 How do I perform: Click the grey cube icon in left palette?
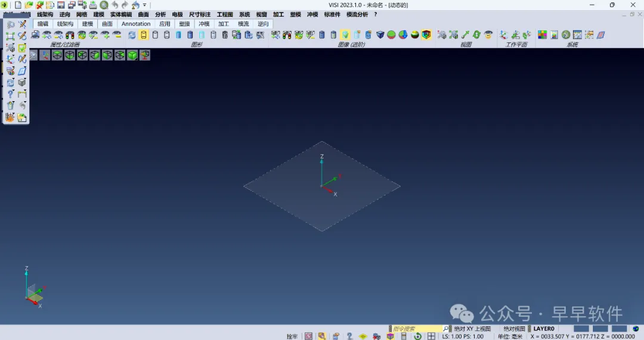click(x=22, y=82)
